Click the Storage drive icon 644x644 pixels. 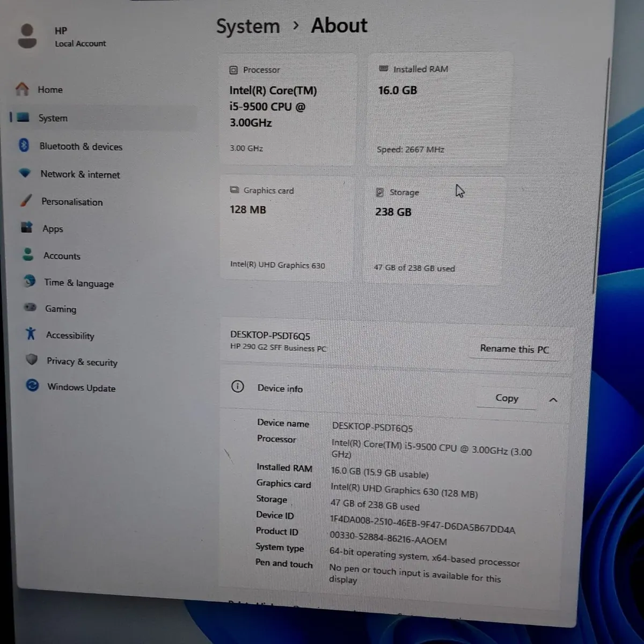point(379,192)
